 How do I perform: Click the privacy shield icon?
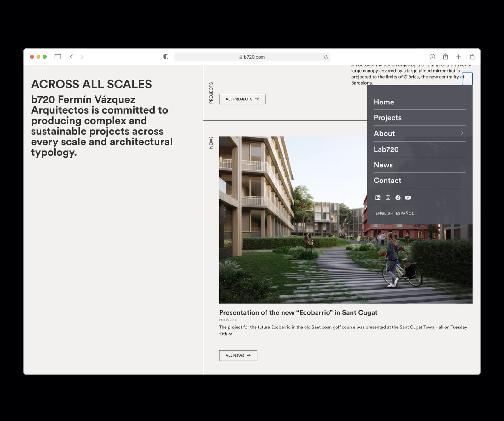(166, 57)
